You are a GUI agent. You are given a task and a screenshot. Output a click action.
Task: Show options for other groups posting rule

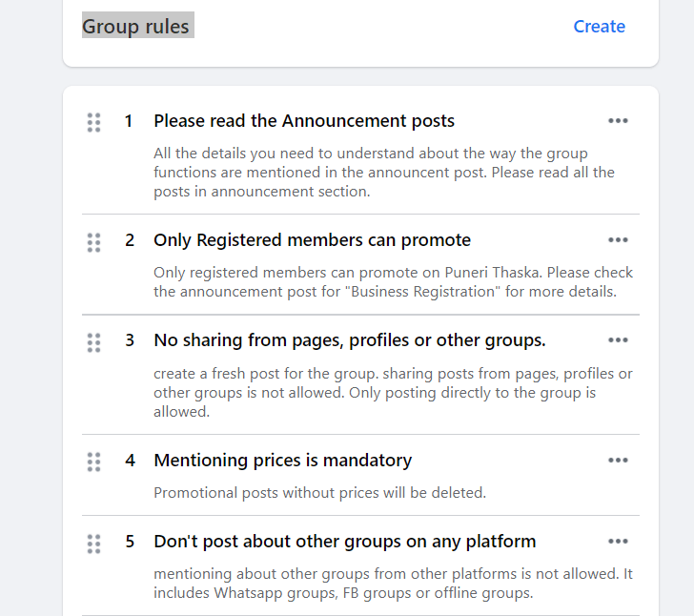point(618,542)
